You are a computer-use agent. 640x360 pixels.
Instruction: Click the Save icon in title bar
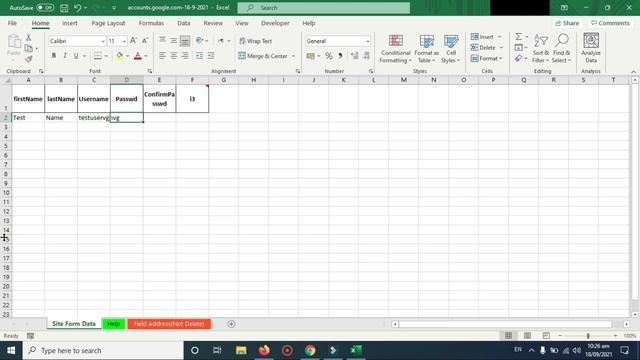tap(64, 8)
